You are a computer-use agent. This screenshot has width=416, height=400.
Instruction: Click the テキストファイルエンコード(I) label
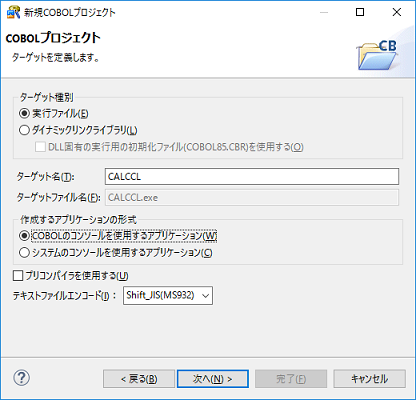64,296
